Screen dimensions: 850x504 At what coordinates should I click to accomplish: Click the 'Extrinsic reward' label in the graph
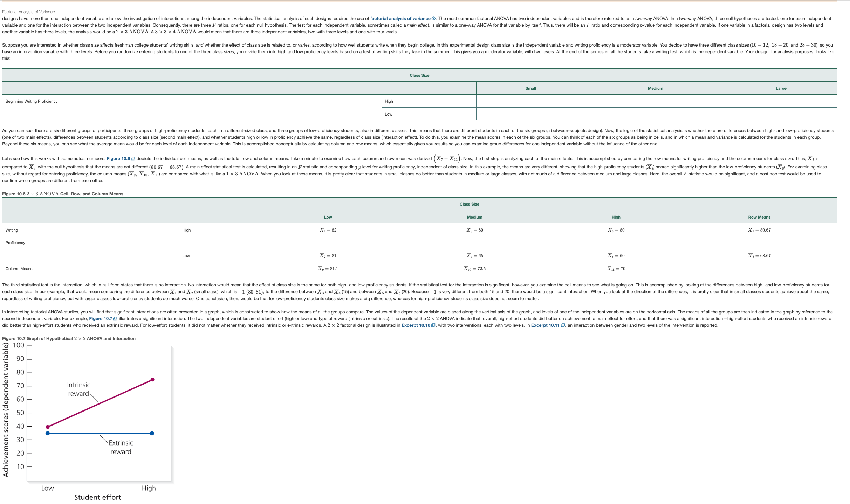pyautogui.click(x=121, y=447)
